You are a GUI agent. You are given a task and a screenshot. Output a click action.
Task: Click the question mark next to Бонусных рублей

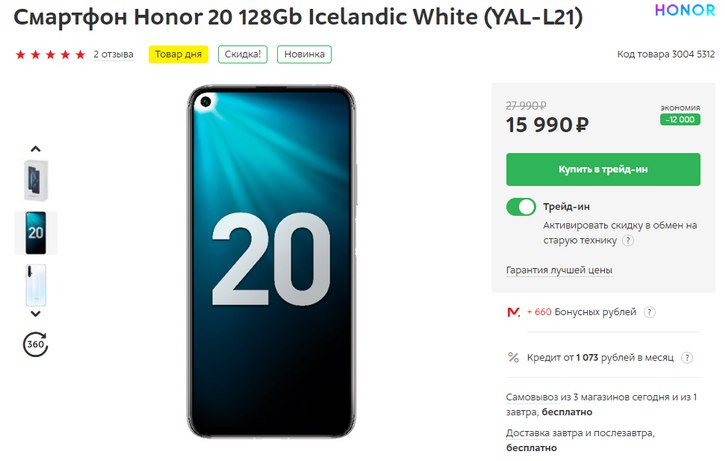pyautogui.click(x=650, y=312)
